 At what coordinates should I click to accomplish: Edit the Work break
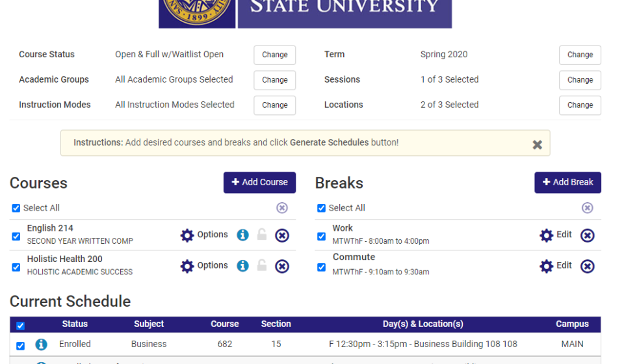coord(556,235)
